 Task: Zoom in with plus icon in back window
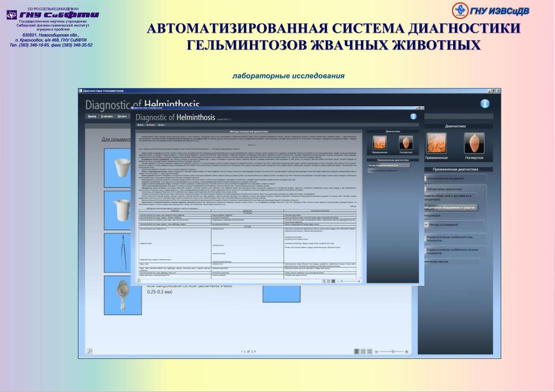406,352
